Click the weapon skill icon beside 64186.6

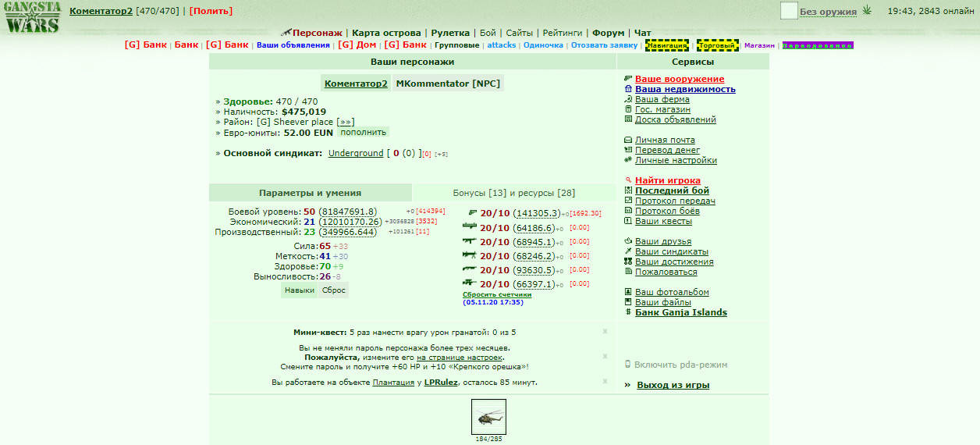[470, 227]
